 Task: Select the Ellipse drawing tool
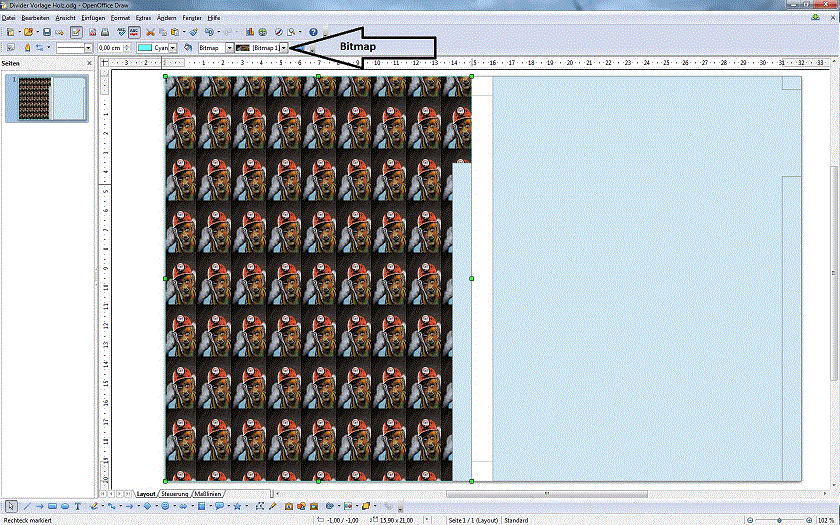65,506
